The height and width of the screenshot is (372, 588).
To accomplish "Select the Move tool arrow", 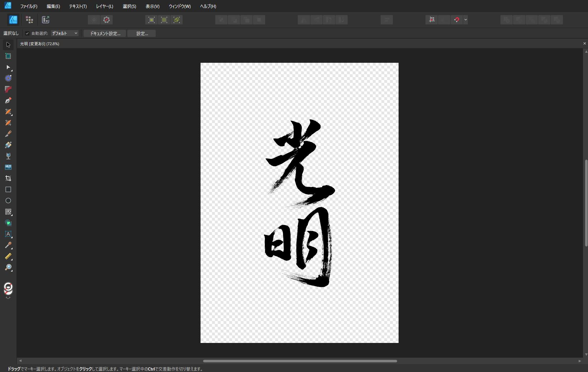I will pos(8,45).
